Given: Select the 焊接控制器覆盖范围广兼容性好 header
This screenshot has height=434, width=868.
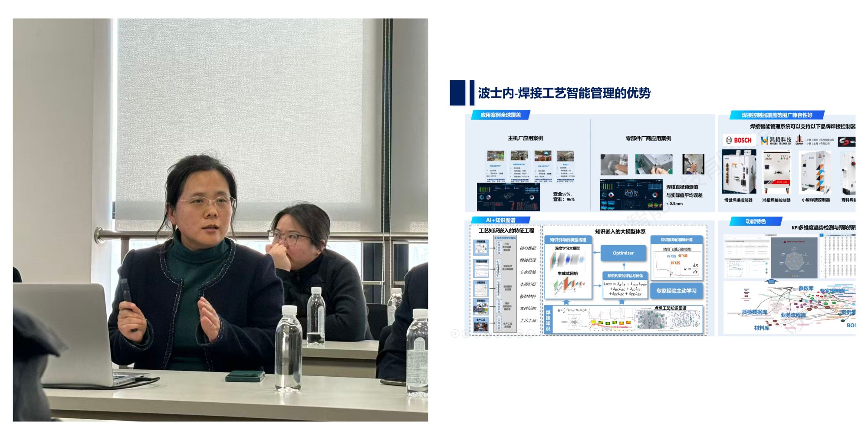Looking at the screenshot, I should click(777, 115).
